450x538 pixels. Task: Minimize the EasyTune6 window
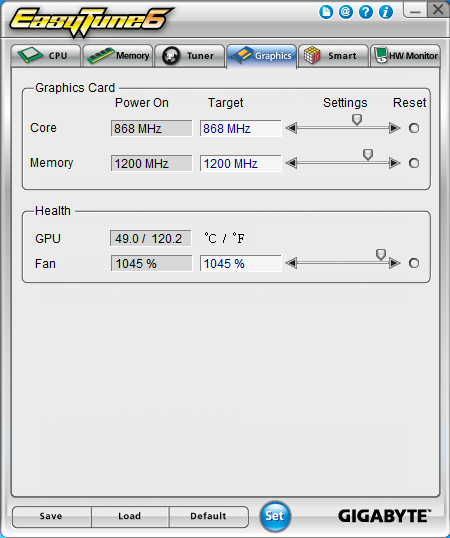tap(415, 10)
